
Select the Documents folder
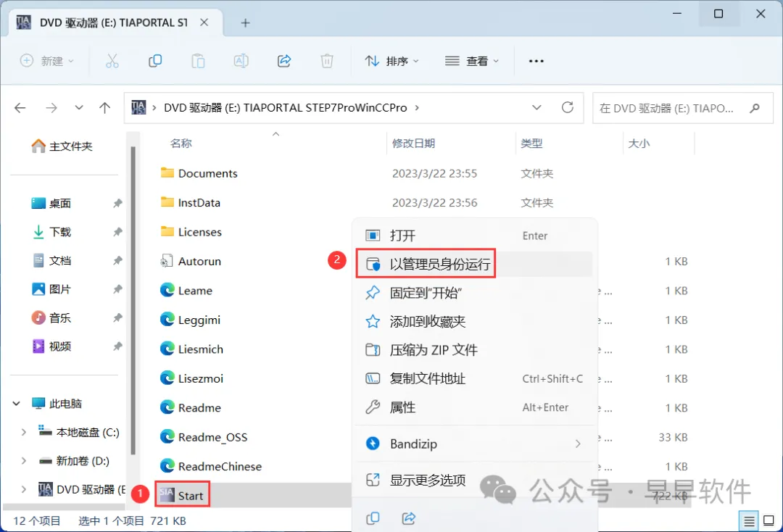[x=199, y=173]
